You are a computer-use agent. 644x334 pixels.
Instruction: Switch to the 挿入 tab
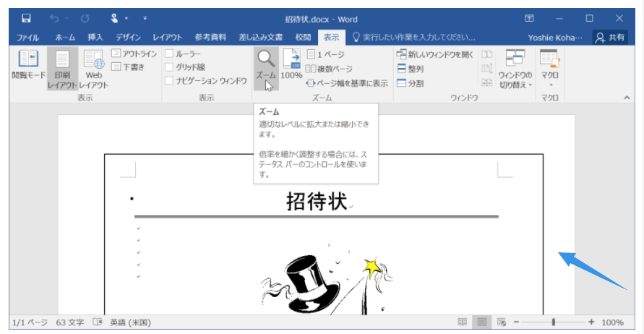(95, 38)
